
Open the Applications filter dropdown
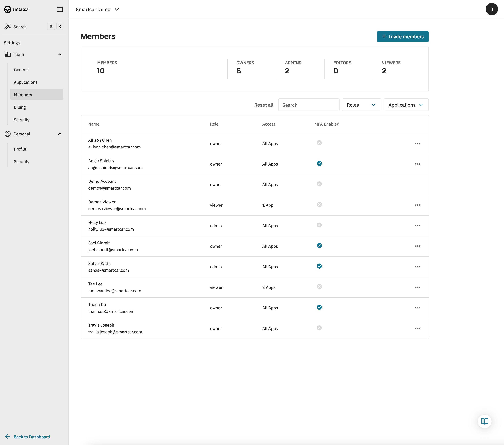406,105
